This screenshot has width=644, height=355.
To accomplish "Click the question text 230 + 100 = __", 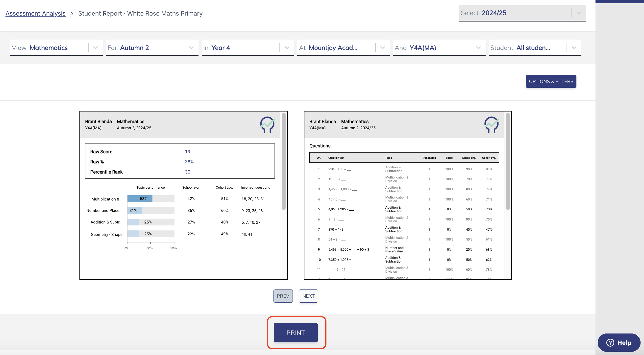I will [340, 169].
